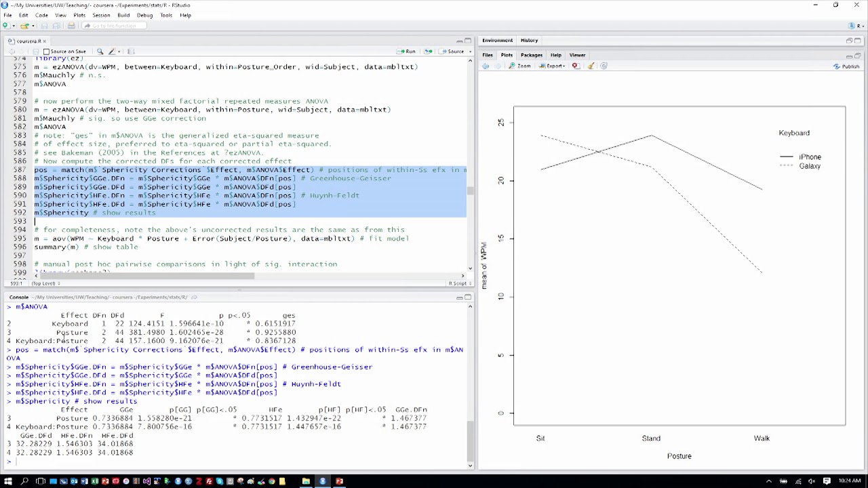Click the Publish button
868x488 pixels.
click(846, 66)
